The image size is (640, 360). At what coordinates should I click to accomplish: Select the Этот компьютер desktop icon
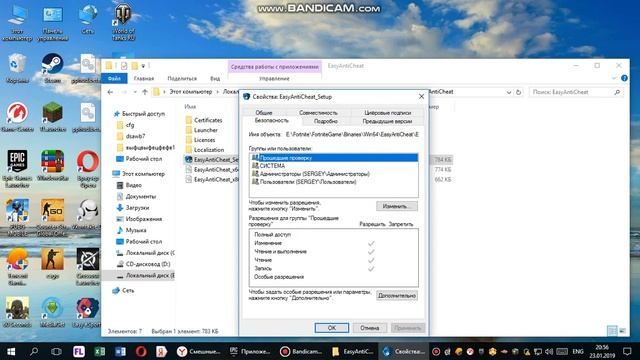pos(17,22)
